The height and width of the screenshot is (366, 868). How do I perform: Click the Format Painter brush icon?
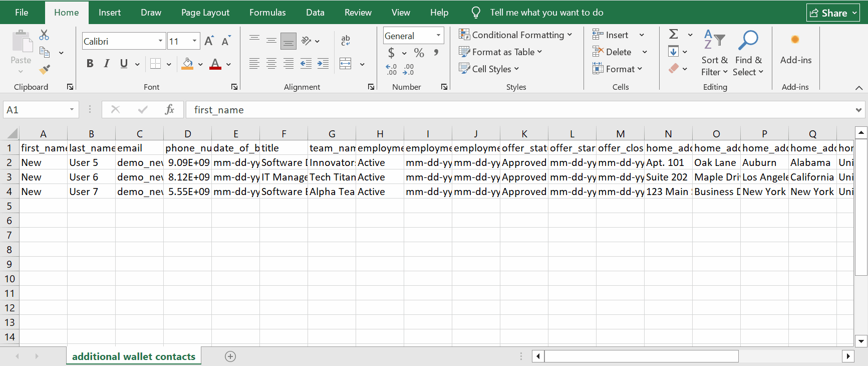[x=45, y=69]
